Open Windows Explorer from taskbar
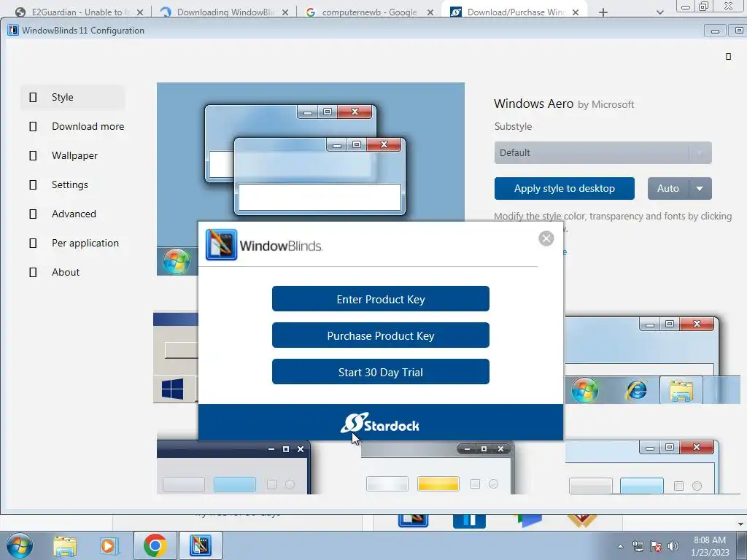This screenshot has width=747, height=560. click(65, 546)
